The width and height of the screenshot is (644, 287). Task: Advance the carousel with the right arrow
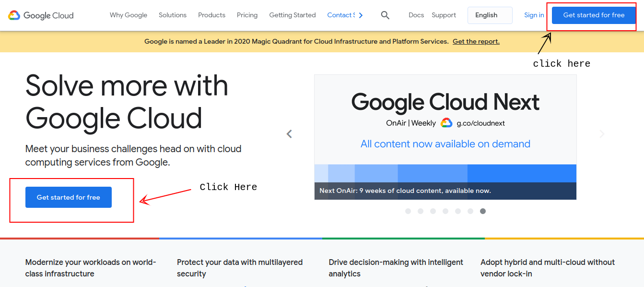point(602,134)
